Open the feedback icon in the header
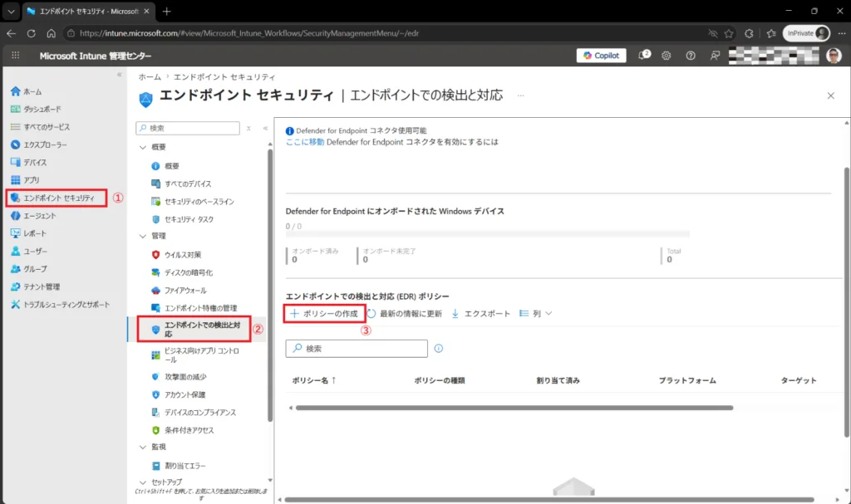This screenshot has height=504, width=851. 715,56
